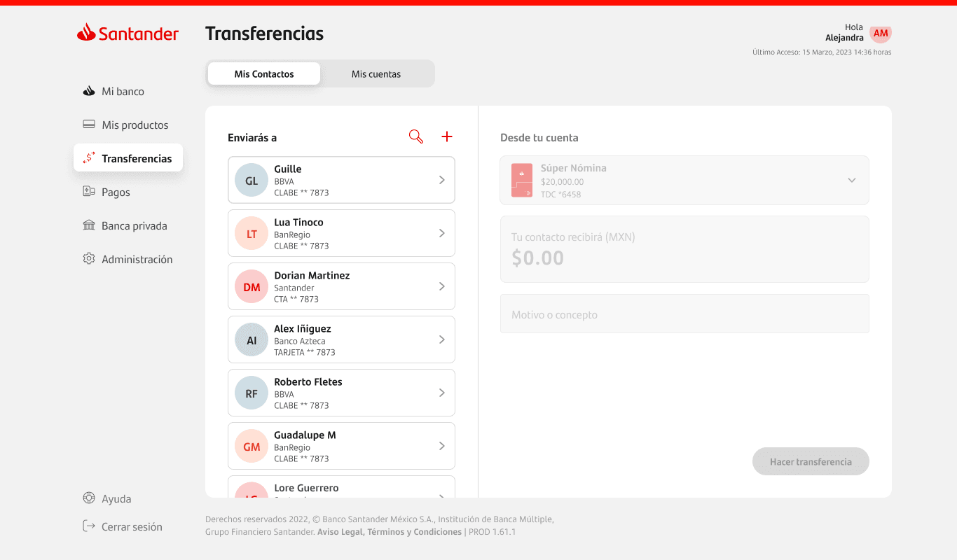Open the Guille contact chevron
Screen dimensions: 957x560
tap(442, 180)
